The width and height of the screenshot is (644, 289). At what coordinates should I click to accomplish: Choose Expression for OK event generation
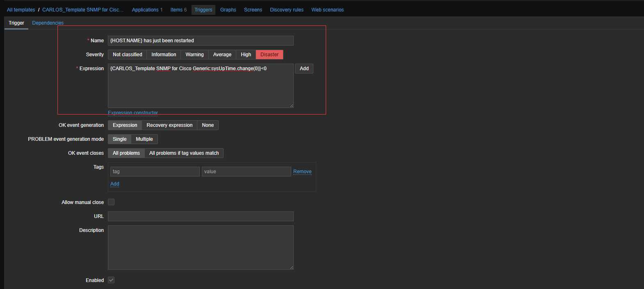(x=125, y=125)
